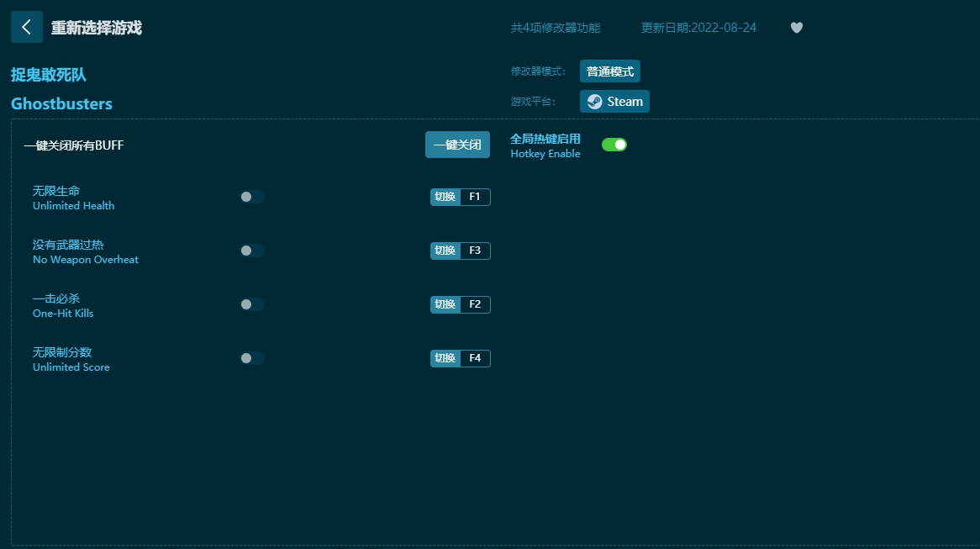Turn on One-Hit Kills switch
Screen dimensions: 980x549
(252, 304)
